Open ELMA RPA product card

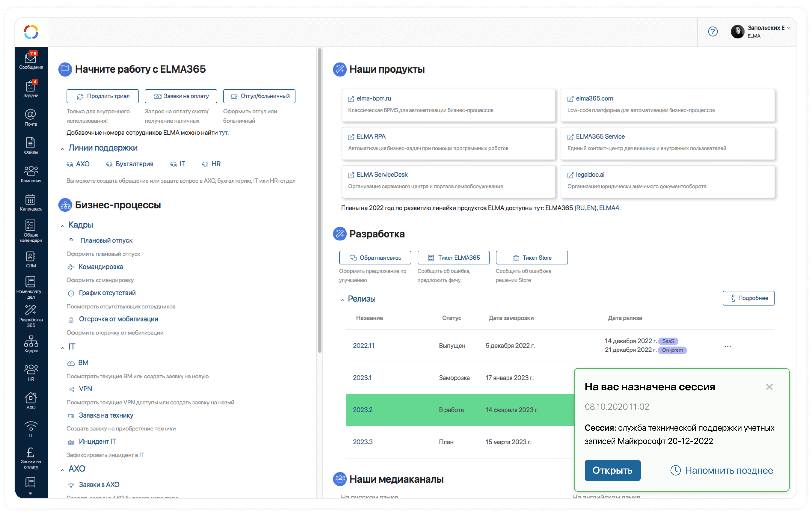tap(449, 143)
